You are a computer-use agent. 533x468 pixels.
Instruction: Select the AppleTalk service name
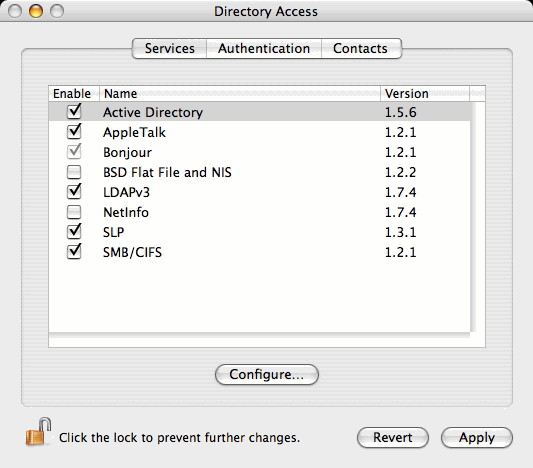point(134,133)
